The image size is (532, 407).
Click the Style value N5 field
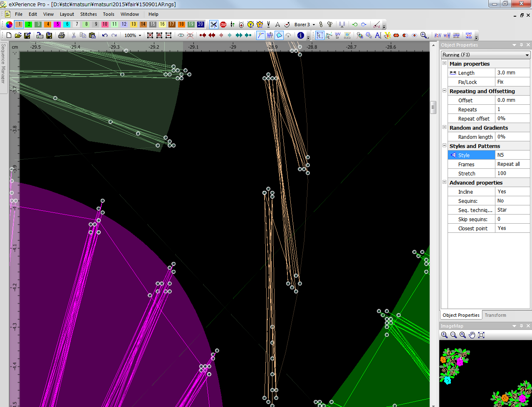coord(512,155)
